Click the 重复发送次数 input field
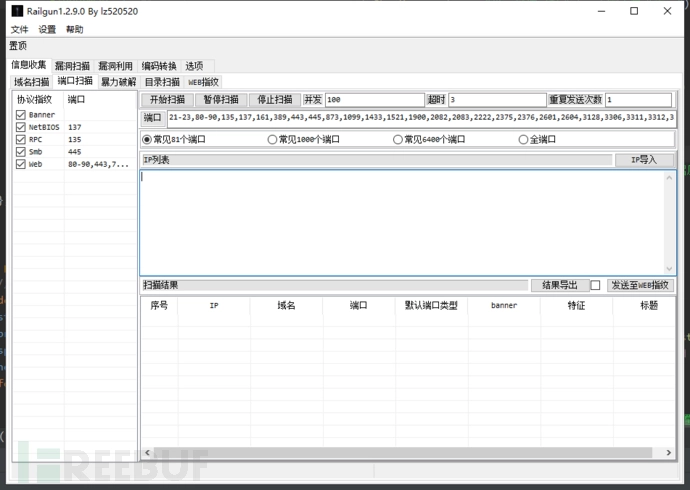690x490 pixels. coord(639,100)
